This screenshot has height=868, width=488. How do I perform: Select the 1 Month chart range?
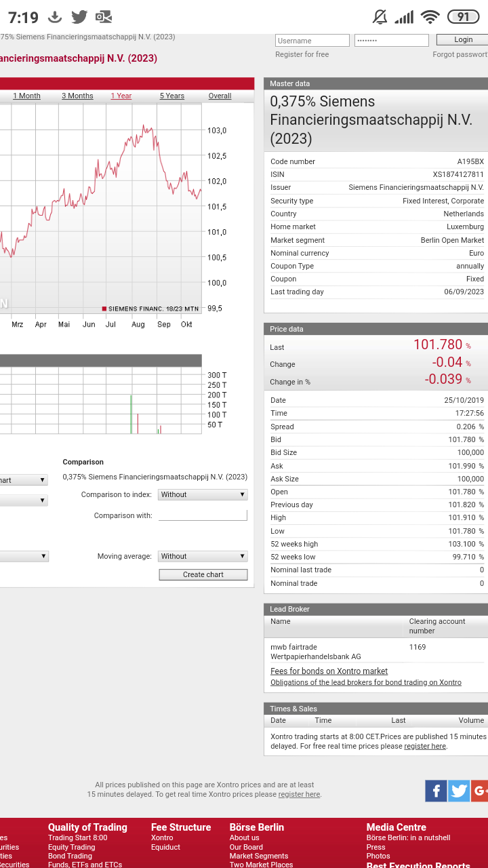pos(27,96)
